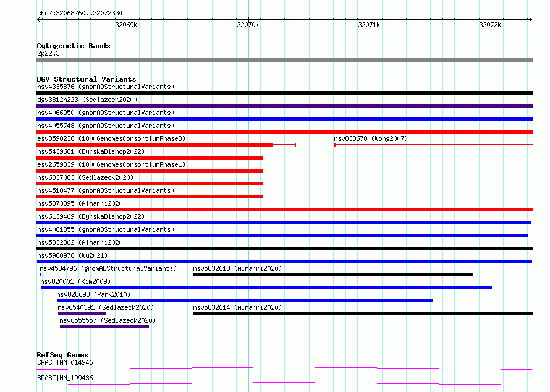Select variant label nsv4335876 (gnomADStructuralVariants)
The image size is (550, 392).
pyautogui.click(x=106, y=87)
